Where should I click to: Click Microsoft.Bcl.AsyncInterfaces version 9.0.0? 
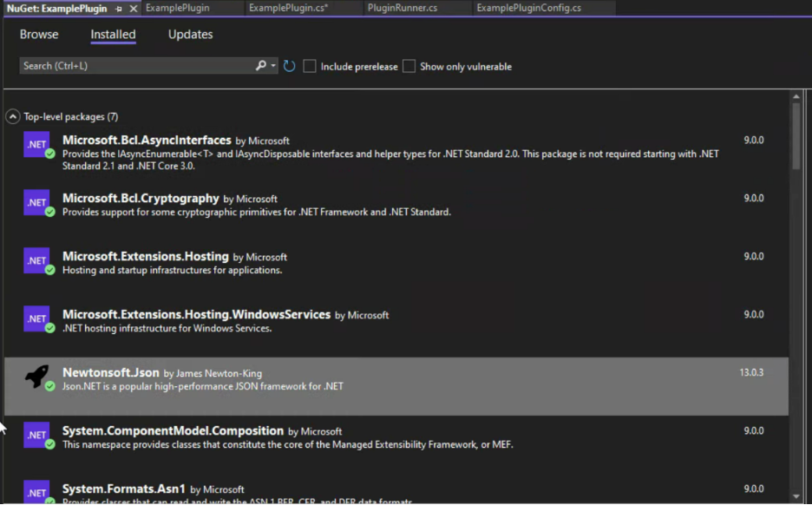point(754,141)
